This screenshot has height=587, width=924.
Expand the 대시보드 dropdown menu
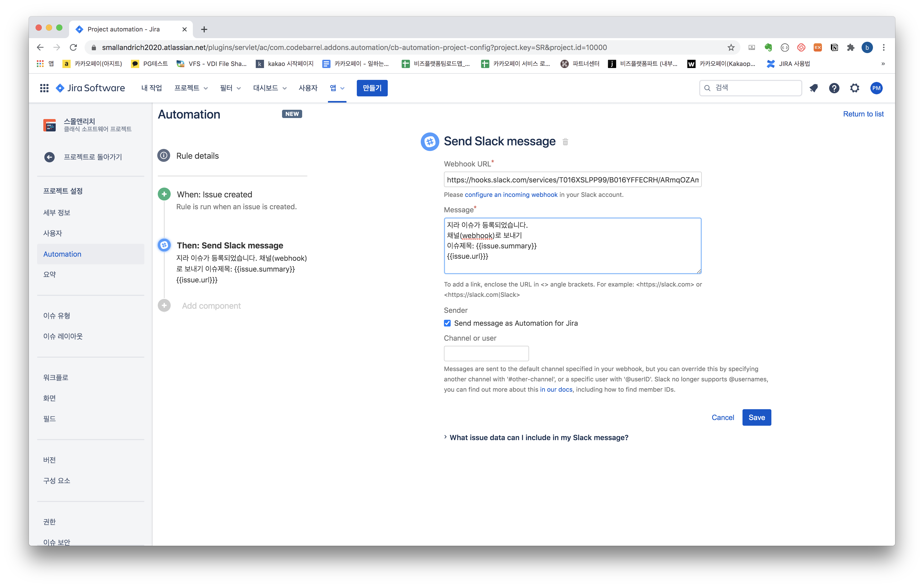[270, 88]
